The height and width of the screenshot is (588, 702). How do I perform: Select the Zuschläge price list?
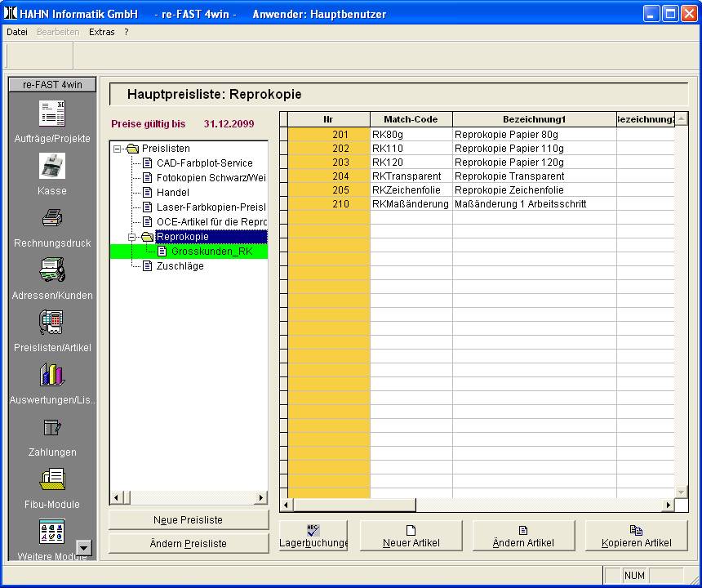(x=180, y=266)
